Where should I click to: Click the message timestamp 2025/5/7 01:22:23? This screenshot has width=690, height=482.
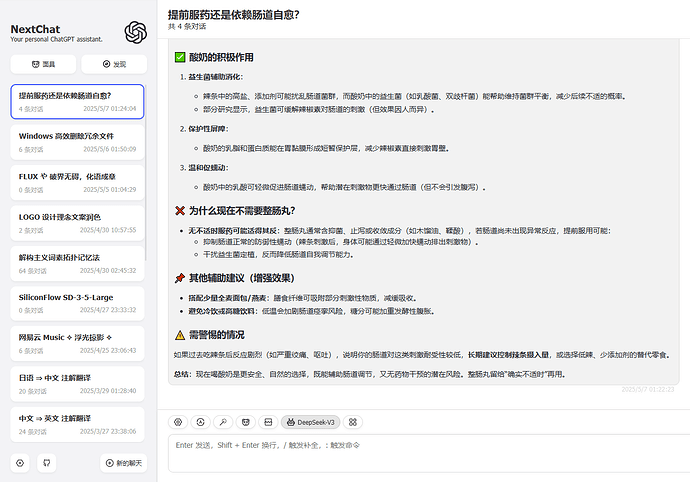pyautogui.click(x=648, y=390)
